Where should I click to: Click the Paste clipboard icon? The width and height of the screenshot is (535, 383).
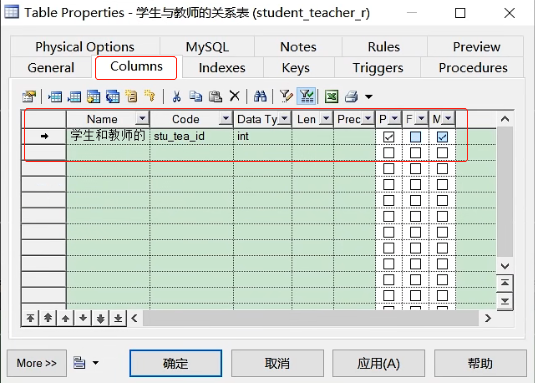(215, 97)
